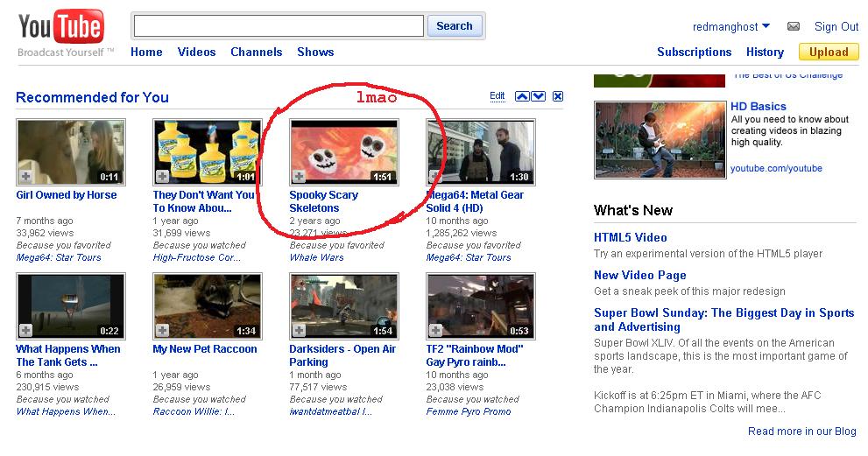Sign Out of the account
Viewport: 868px width, 456px height.
[836, 26]
